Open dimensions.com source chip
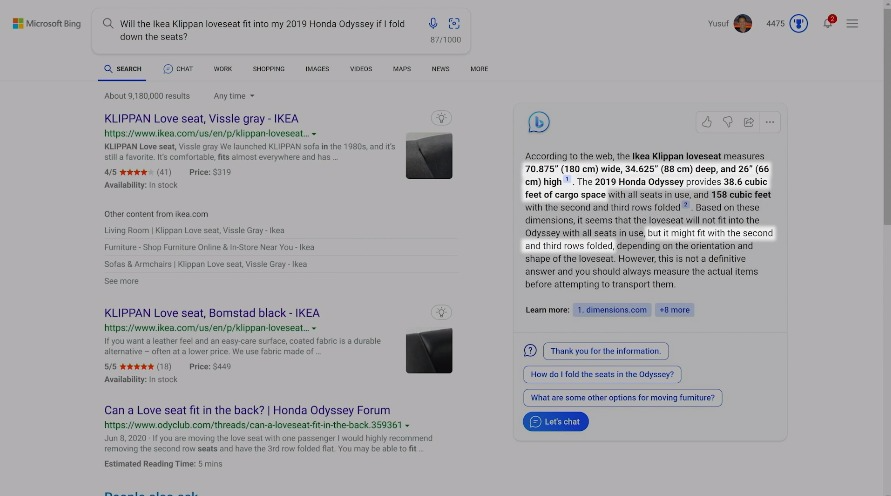Image resolution: width=891 pixels, height=496 pixels. pyautogui.click(x=612, y=310)
